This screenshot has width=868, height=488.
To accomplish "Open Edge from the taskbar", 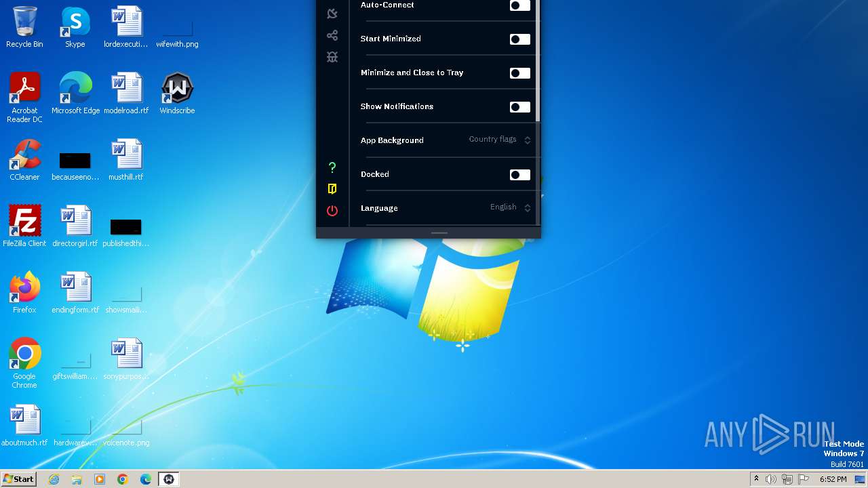I will tap(146, 479).
